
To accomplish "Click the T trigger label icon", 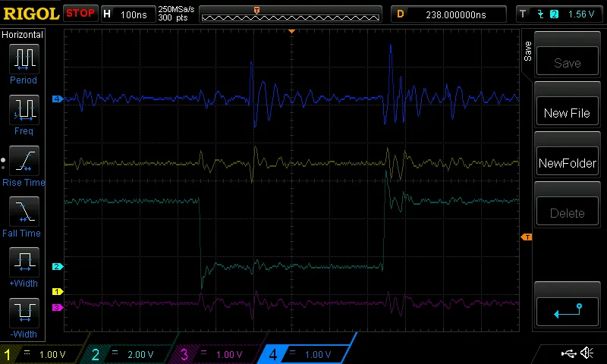I will 523,14.
